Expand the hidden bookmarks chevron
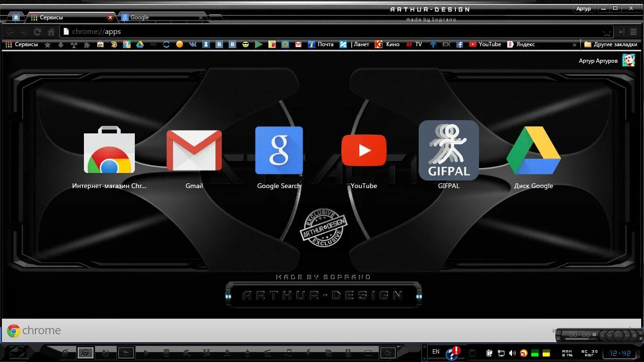 (x=574, y=44)
